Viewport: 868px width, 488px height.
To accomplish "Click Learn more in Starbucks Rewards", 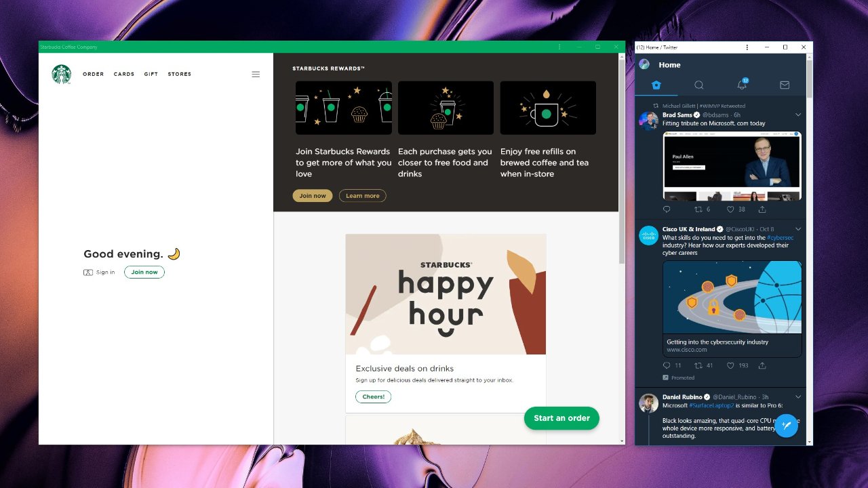I will coord(363,196).
